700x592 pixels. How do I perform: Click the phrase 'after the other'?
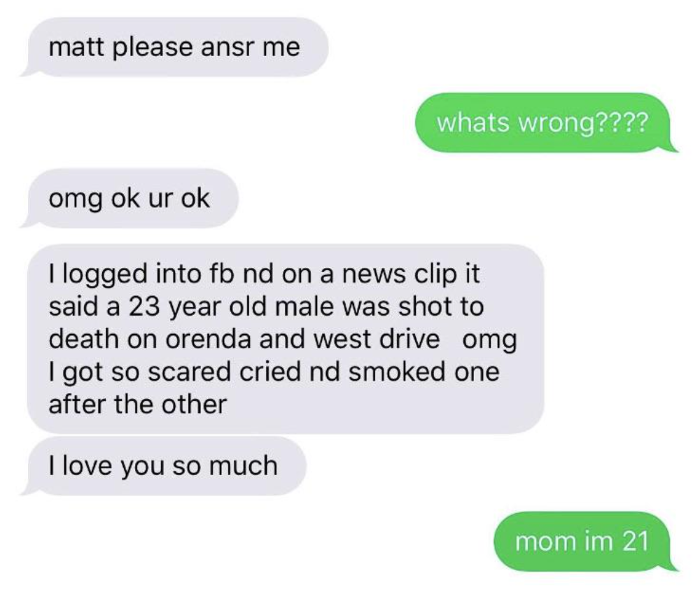pos(137,404)
